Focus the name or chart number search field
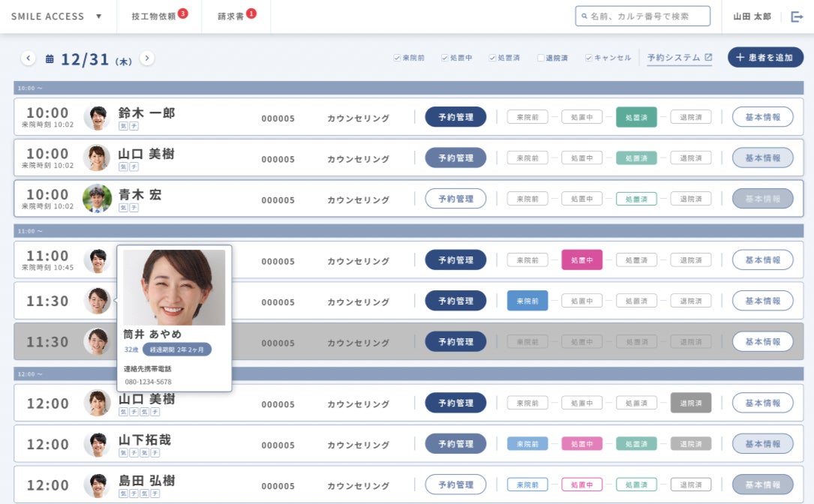 coord(643,16)
